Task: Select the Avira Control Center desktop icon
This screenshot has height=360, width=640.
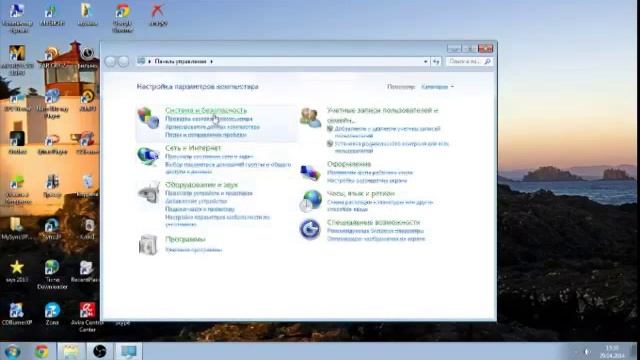Action: (x=87, y=318)
